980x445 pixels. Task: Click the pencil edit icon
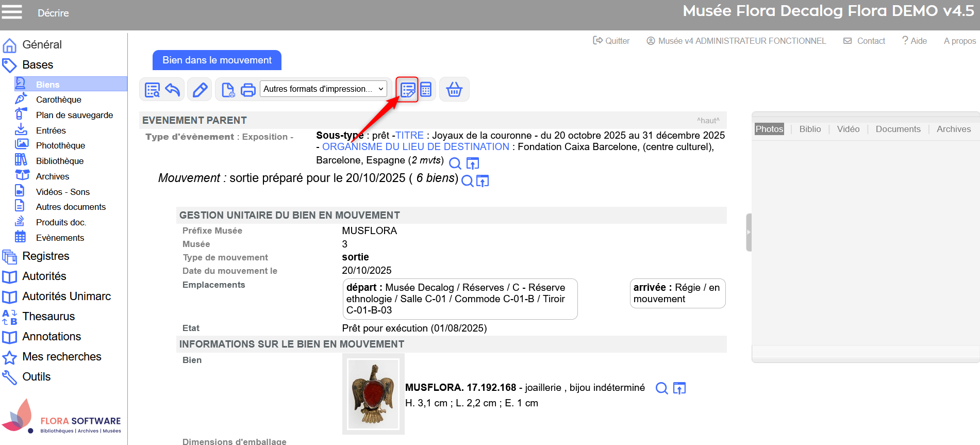click(200, 90)
